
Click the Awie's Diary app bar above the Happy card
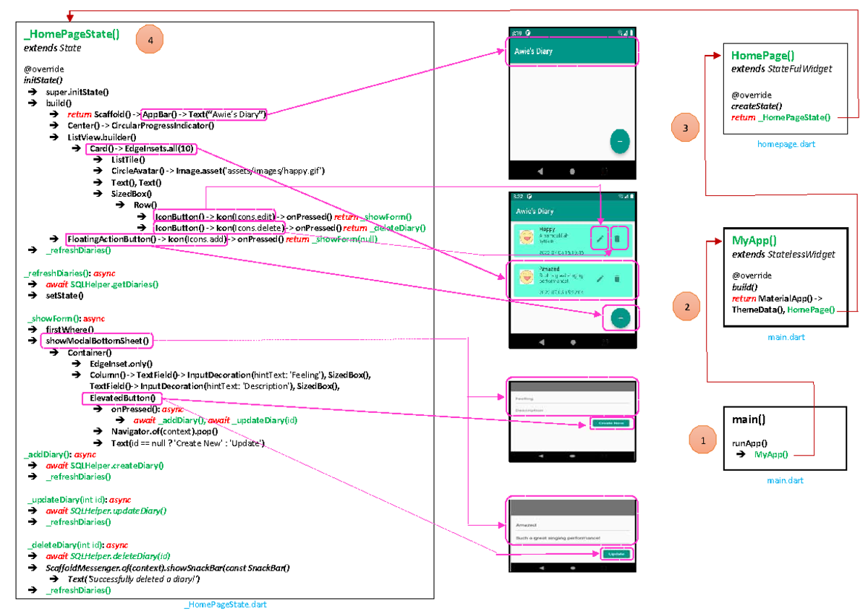point(572,210)
